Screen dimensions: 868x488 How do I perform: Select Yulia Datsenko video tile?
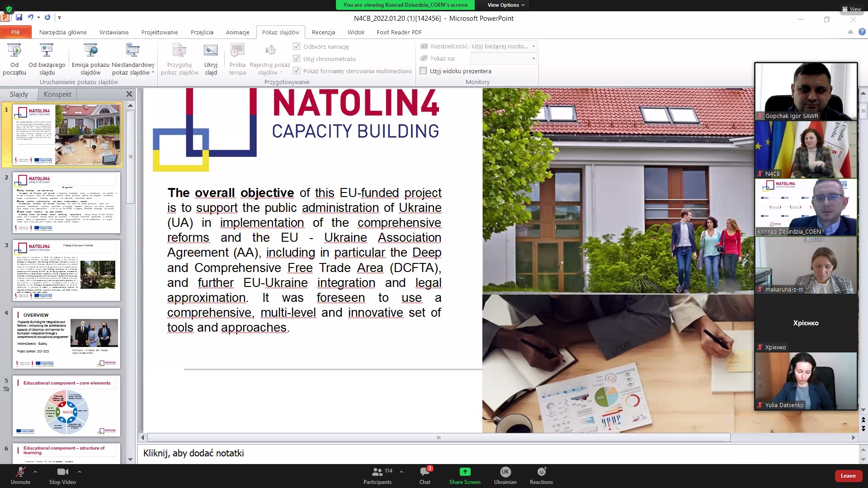pos(806,381)
